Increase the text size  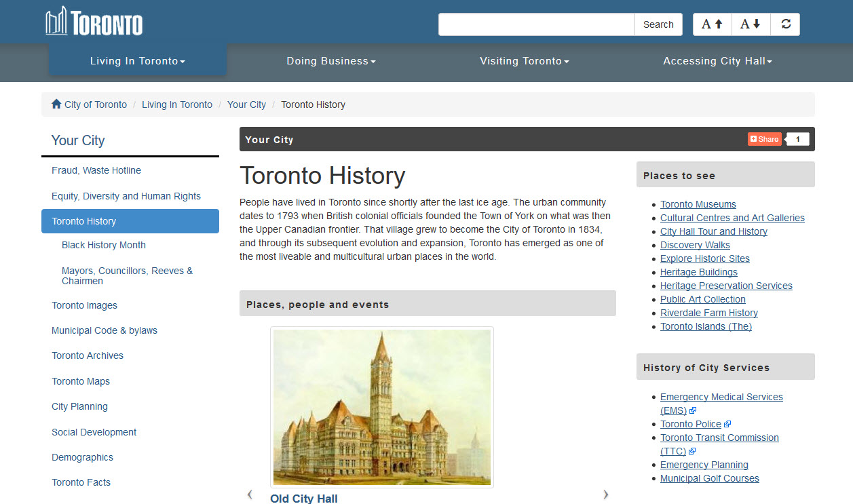point(712,24)
